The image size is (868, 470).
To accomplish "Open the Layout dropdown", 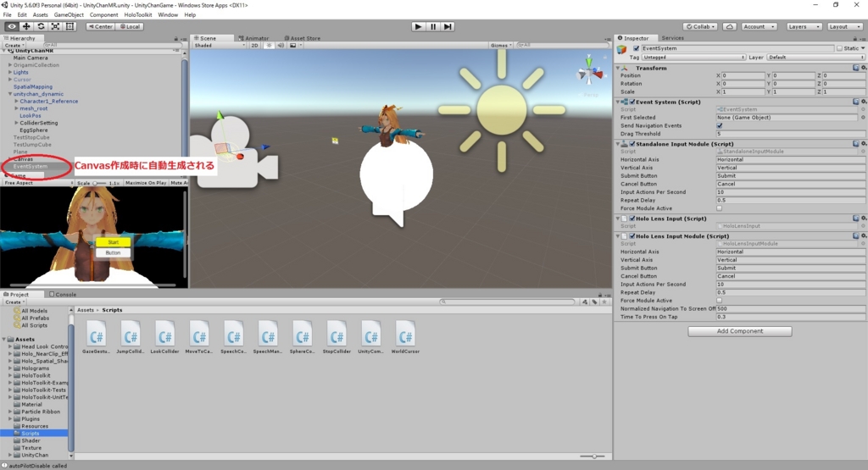I will point(844,26).
